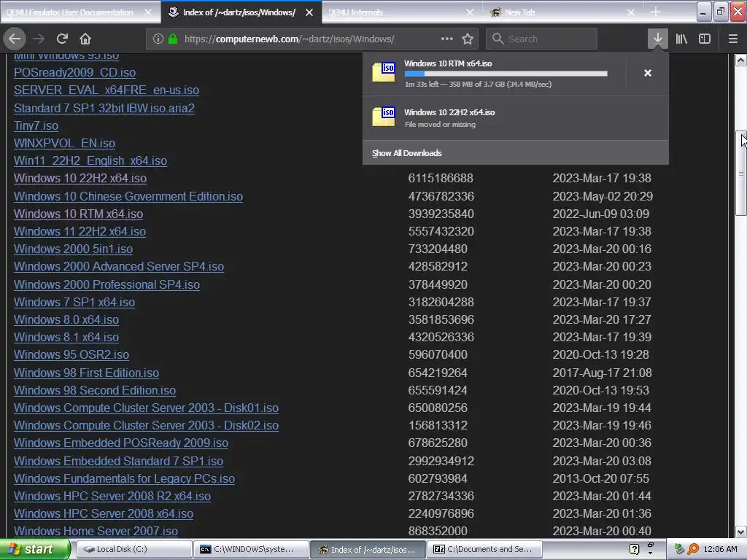The image size is (747, 560).
Task: Show the browser sidebars
Action: tap(705, 39)
